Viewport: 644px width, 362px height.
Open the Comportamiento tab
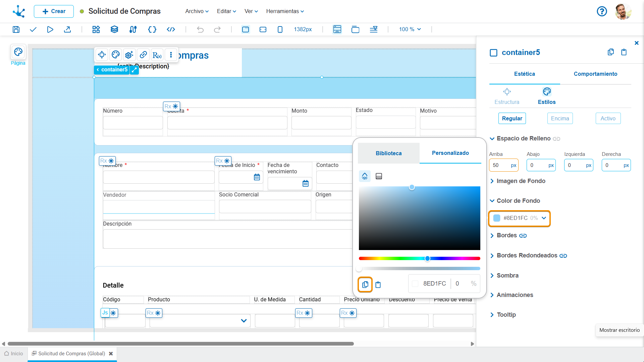[x=595, y=74]
